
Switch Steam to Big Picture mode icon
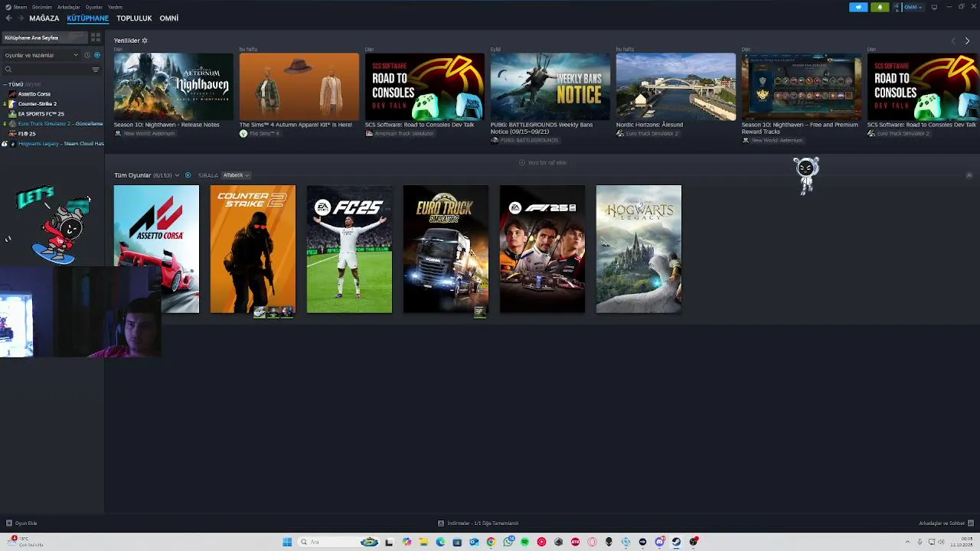(x=934, y=7)
